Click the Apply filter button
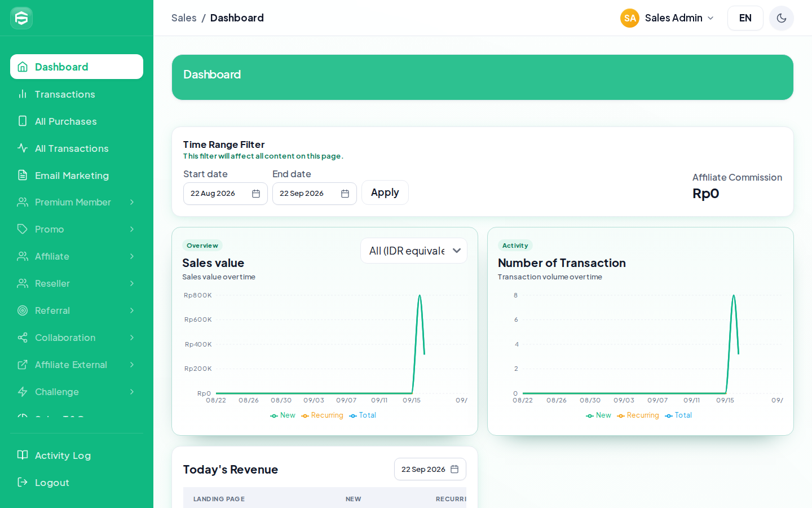The image size is (812, 508). click(x=385, y=192)
